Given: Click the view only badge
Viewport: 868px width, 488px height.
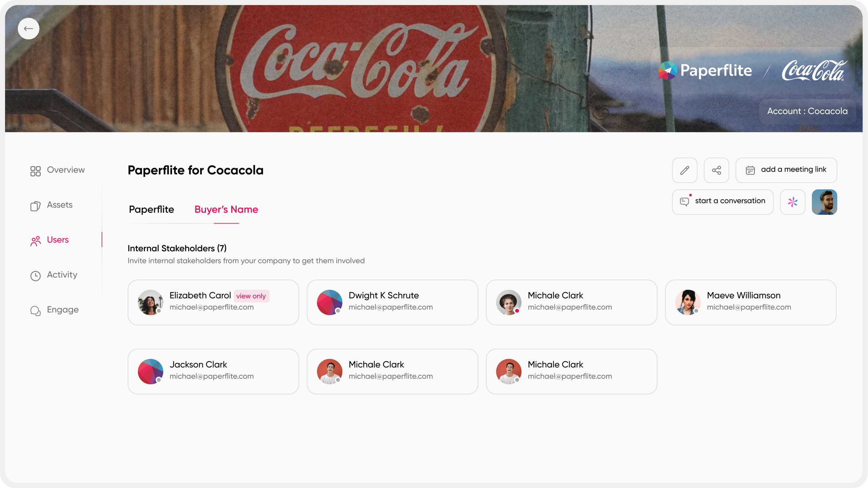Looking at the screenshot, I should pyautogui.click(x=251, y=296).
